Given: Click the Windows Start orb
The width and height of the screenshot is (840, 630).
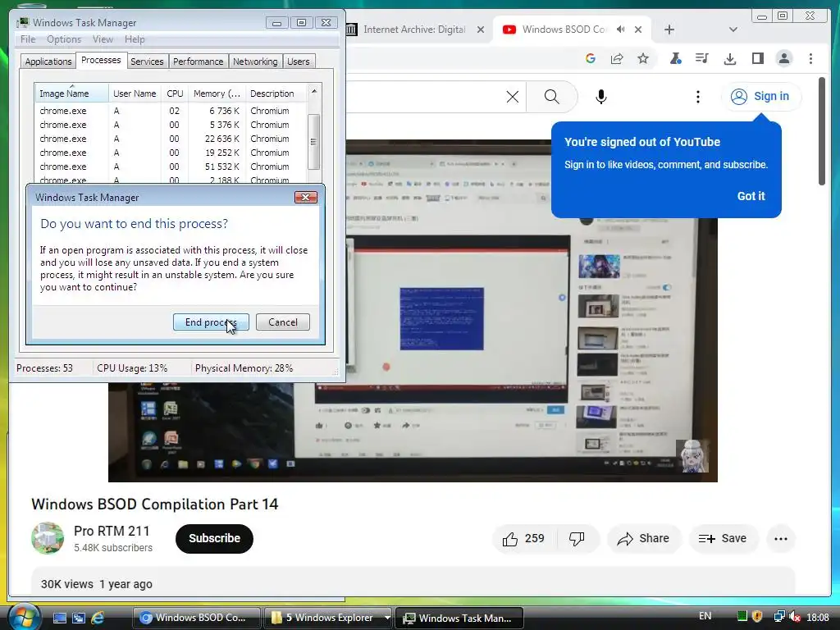Looking at the screenshot, I should [24, 617].
